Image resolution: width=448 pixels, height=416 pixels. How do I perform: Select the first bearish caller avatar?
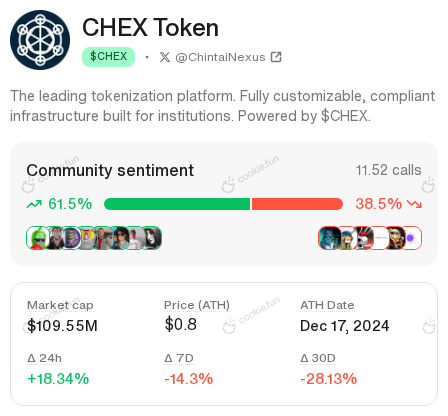tap(329, 238)
